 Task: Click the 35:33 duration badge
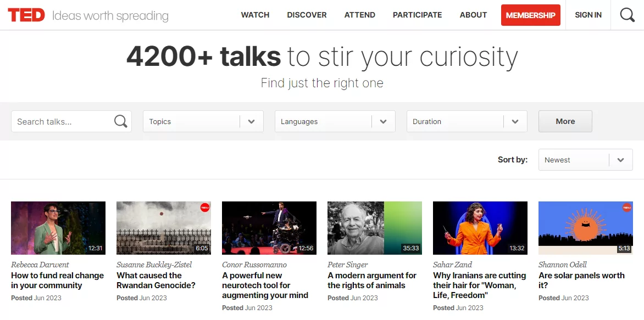[410, 248]
